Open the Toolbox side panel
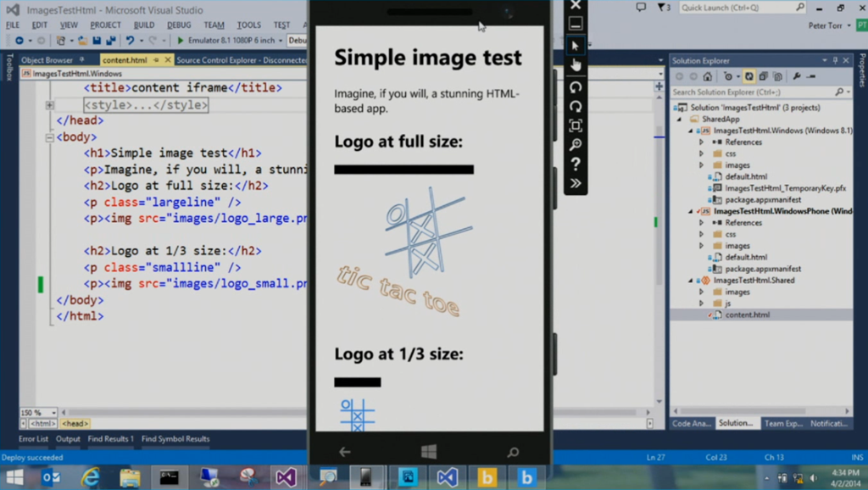868x490 pixels. coord(9,68)
